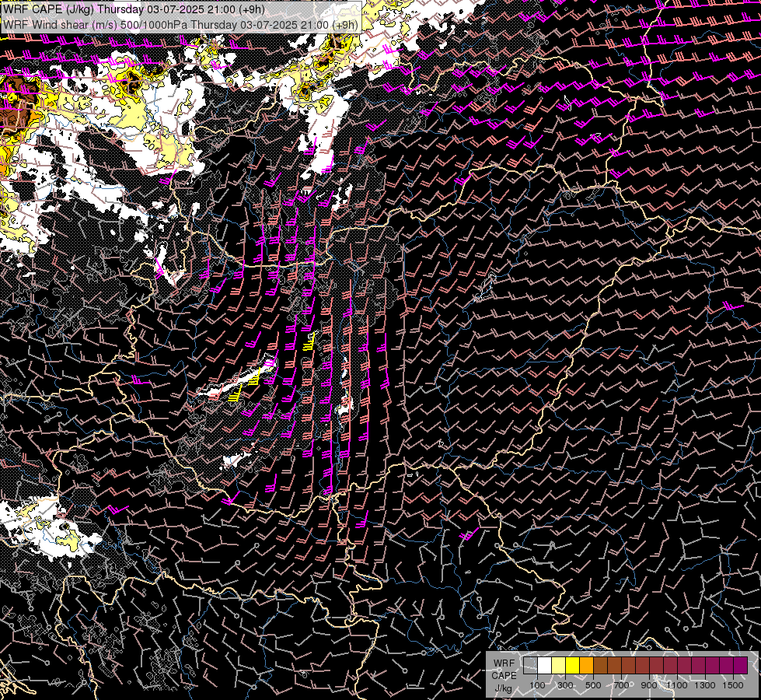
Task: Click the legend value 1300
Action: (705, 685)
